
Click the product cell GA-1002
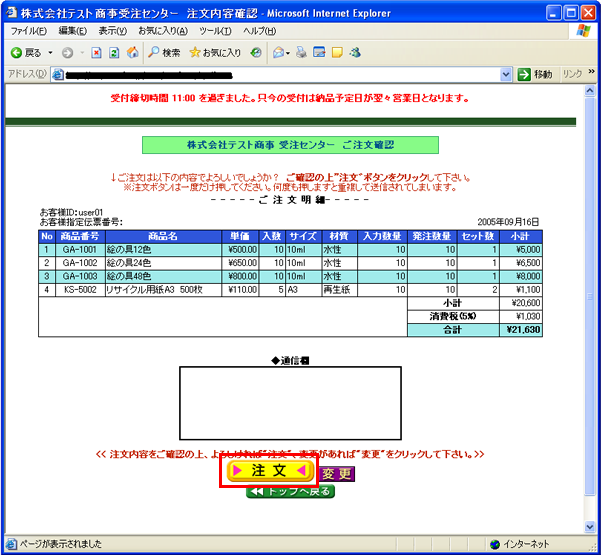pyautogui.click(x=80, y=263)
